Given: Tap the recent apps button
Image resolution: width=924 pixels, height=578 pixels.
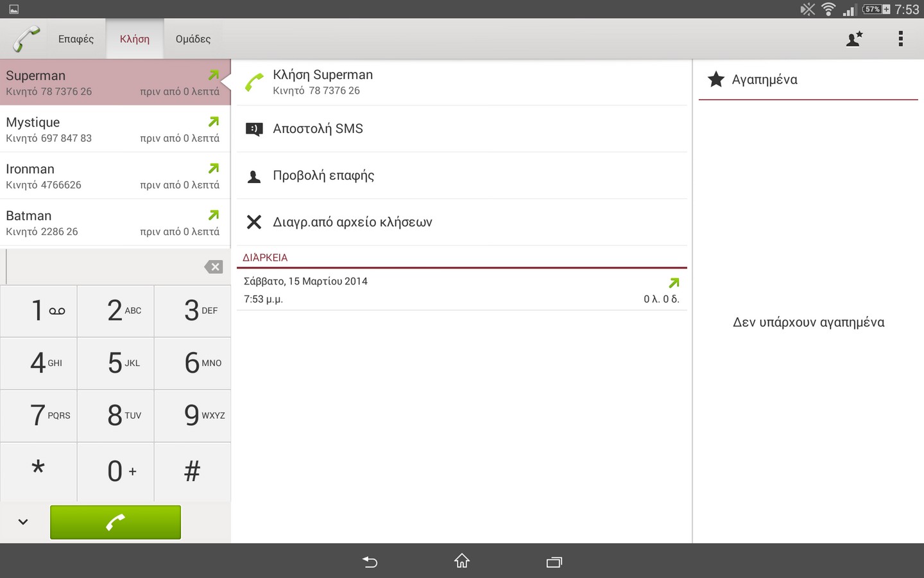Looking at the screenshot, I should [554, 562].
